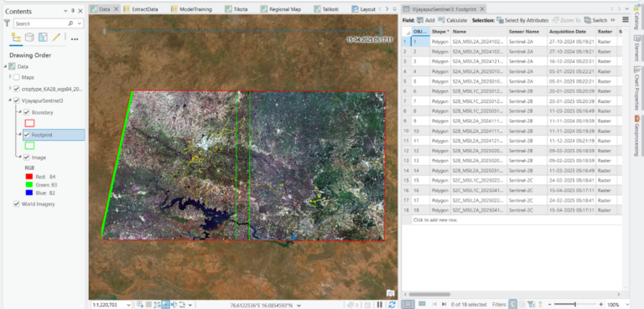Click the Calculate field icon

442,20
